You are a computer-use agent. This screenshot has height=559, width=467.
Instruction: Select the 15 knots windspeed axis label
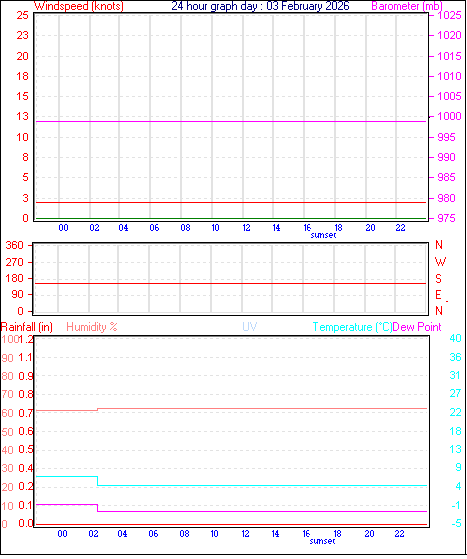coord(22,96)
